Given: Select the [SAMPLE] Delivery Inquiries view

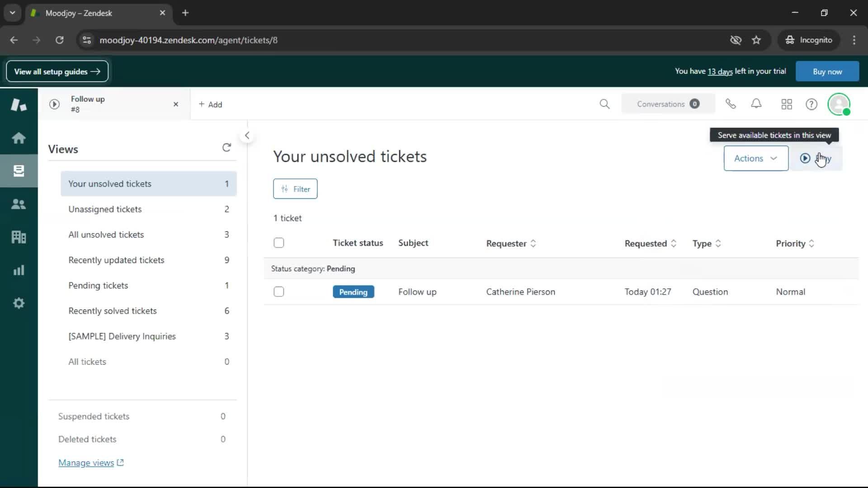Looking at the screenshot, I should pyautogui.click(x=149, y=336).
